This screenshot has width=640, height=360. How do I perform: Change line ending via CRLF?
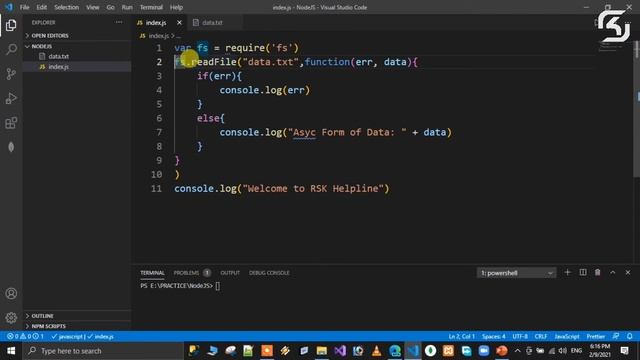click(540, 336)
